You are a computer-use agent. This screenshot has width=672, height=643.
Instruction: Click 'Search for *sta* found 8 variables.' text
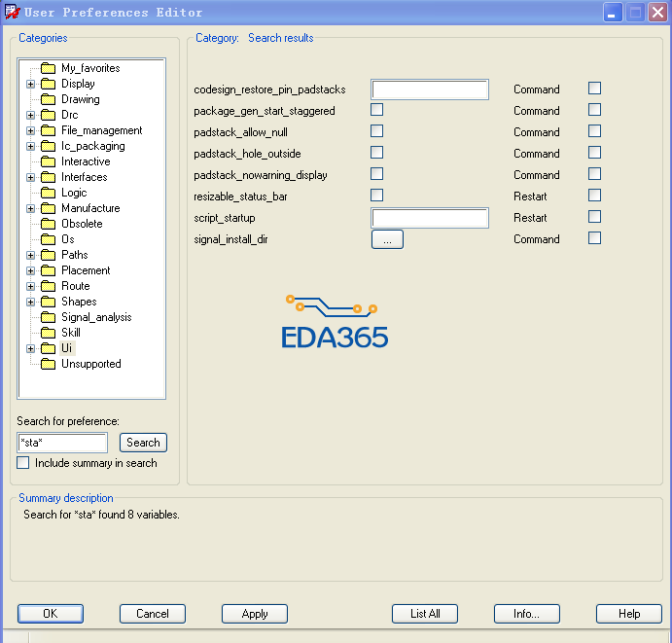pos(101,515)
